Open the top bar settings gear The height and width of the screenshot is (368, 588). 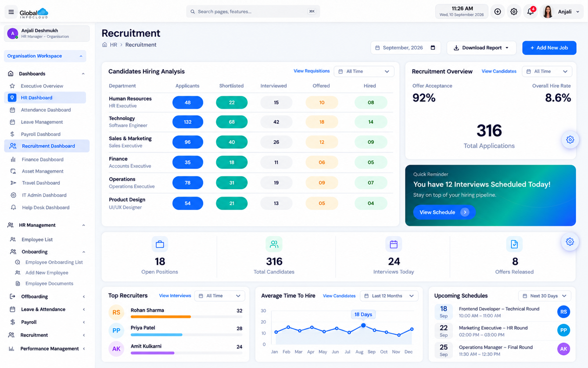[x=514, y=12]
